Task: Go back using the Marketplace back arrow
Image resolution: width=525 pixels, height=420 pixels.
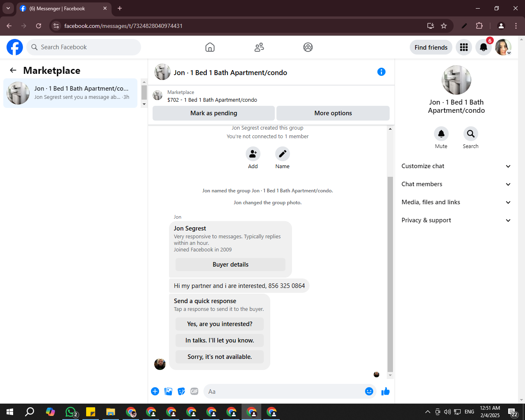Action: [x=13, y=70]
